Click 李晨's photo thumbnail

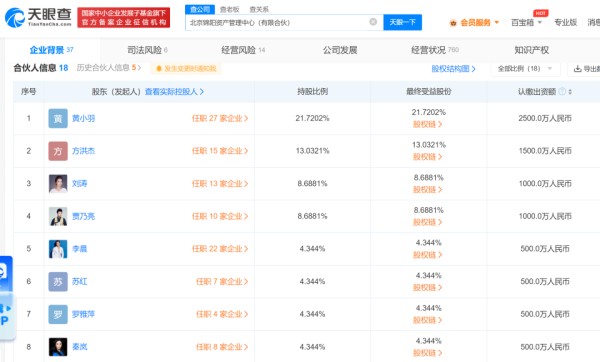58,249
